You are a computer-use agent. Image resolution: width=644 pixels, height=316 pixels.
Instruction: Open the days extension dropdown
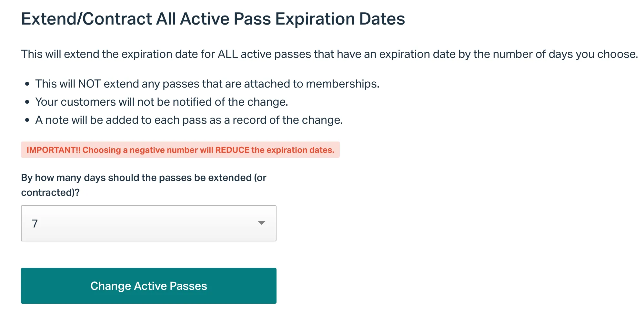pos(148,223)
